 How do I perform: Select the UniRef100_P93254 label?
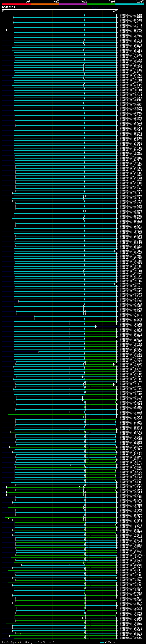(131, 108)
